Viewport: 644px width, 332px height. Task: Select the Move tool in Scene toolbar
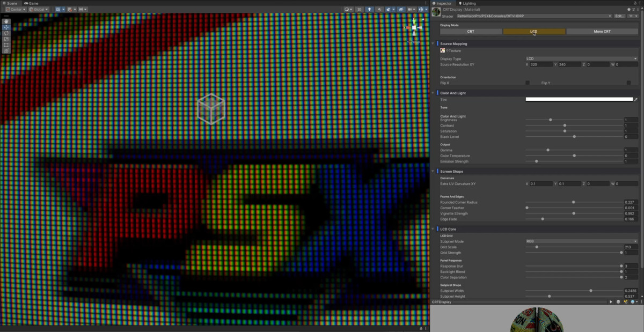point(6,27)
